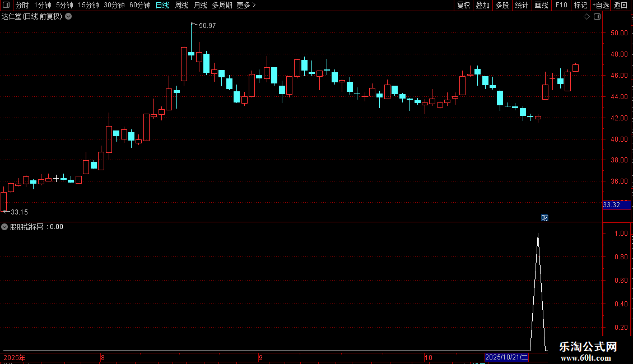Viewport: 633px width, 364px height.
Task: Open the 多股 multi-stock view
Action: coord(502,5)
